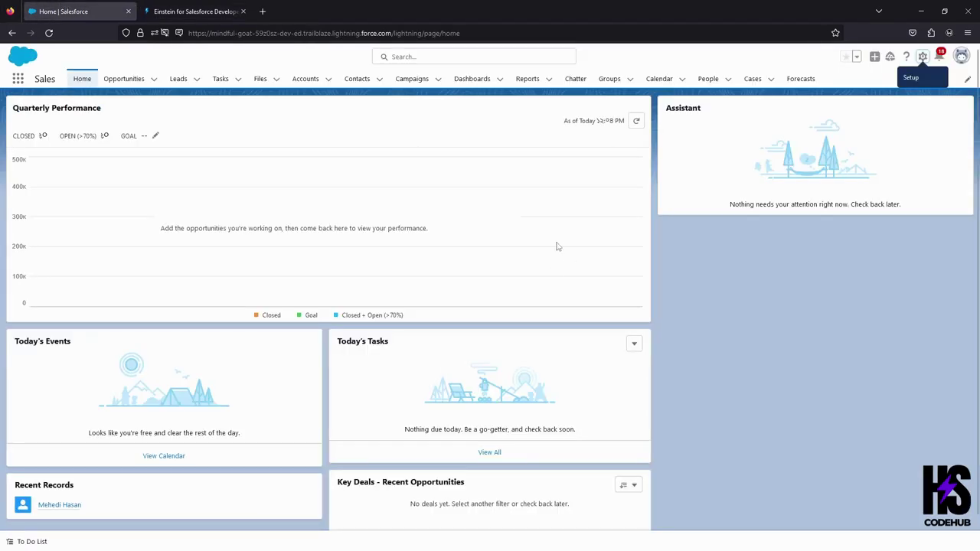Click the Favorites star icon
The width and height of the screenshot is (980, 551).
click(x=845, y=57)
